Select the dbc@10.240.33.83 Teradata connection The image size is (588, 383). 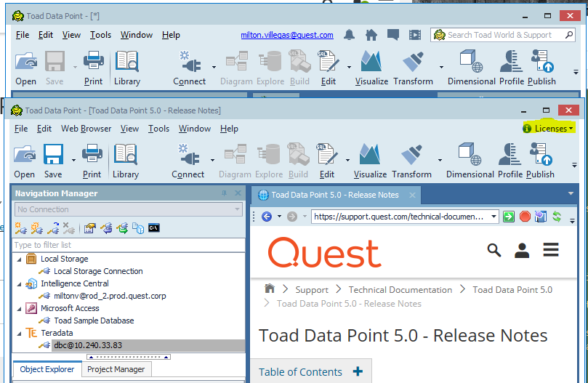(88, 345)
